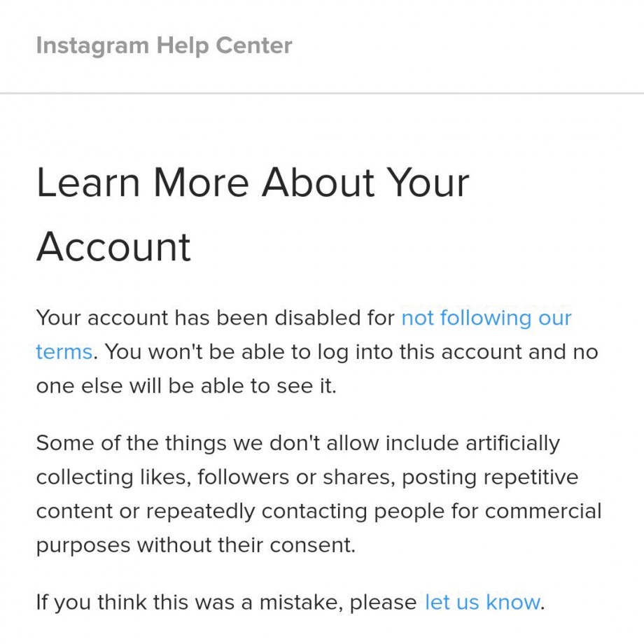The image size is (644, 644).
Task: Click the line "one else will be able to see it."
Action: tap(186, 386)
